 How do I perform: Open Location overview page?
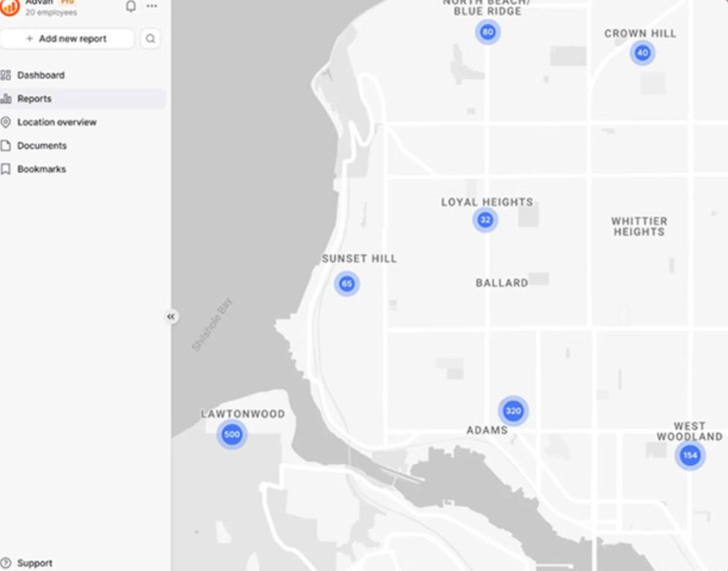pos(56,122)
